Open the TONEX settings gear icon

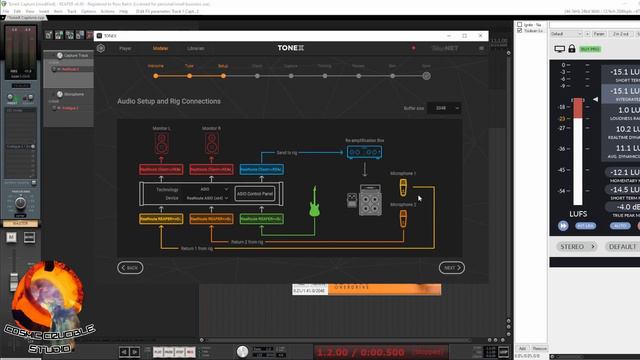(x=101, y=48)
